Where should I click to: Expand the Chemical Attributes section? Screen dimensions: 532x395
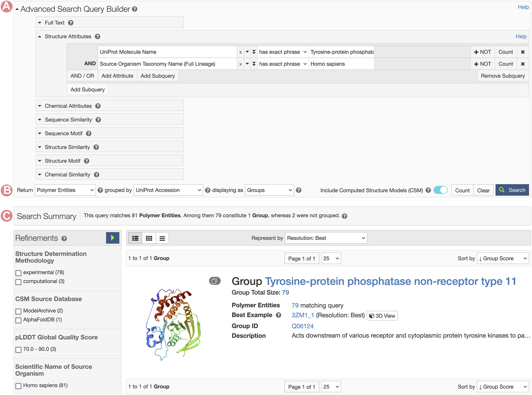point(68,106)
